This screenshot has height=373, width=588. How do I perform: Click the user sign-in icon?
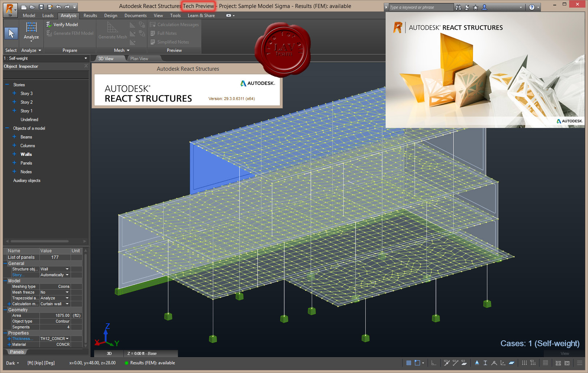pyautogui.click(x=484, y=7)
